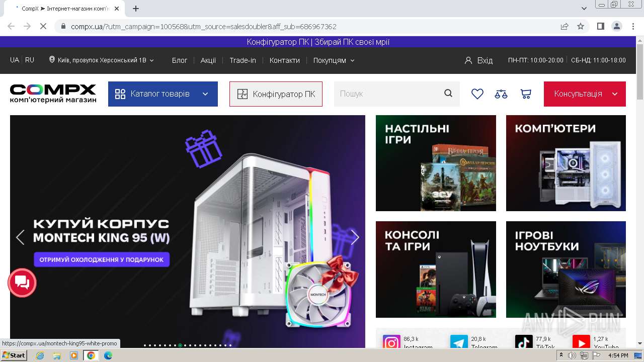Viewport: 644px width, 362px height.
Task: Open the Блог menu item
Action: [180, 60]
